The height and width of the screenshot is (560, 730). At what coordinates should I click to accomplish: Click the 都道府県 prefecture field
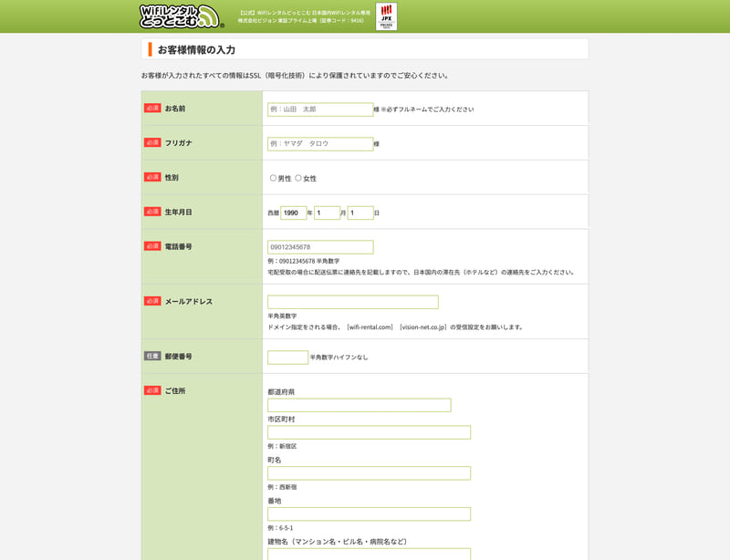click(x=359, y=405)
